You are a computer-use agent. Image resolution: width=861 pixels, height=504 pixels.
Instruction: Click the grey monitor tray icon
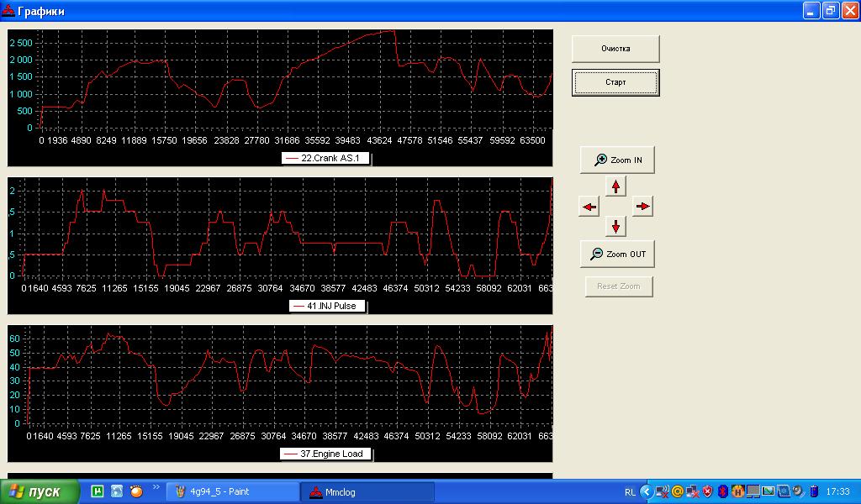pyautogui.click(x=753, y=492)
